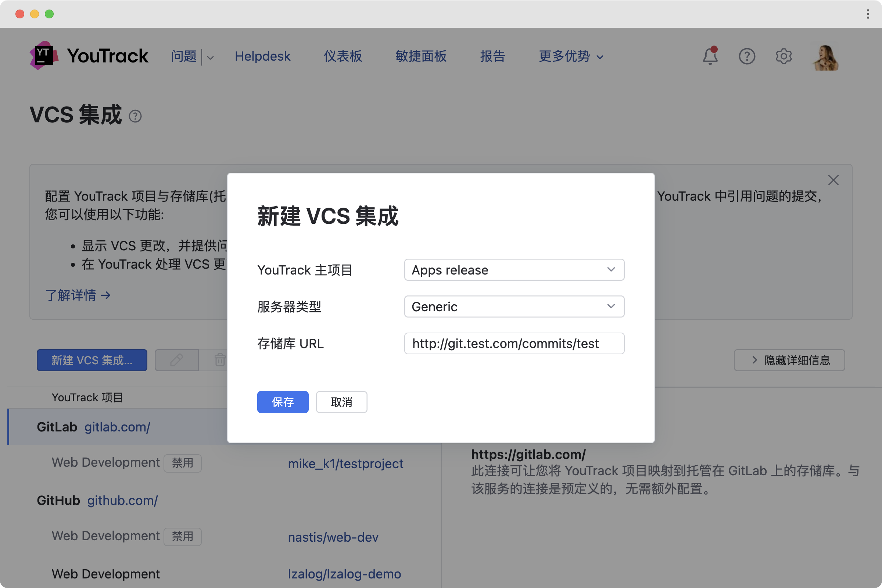Open the Helpdesk menu item

point(262,56)
